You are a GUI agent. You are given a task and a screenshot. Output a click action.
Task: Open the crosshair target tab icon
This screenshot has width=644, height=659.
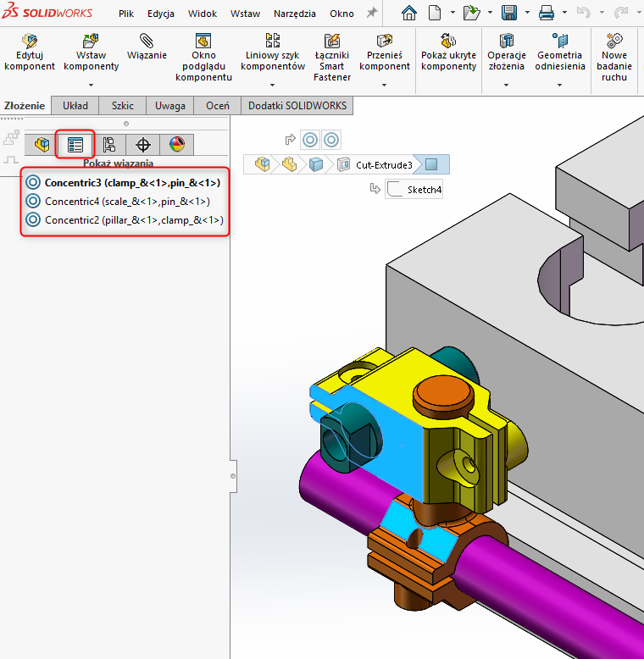coord(143,145)
